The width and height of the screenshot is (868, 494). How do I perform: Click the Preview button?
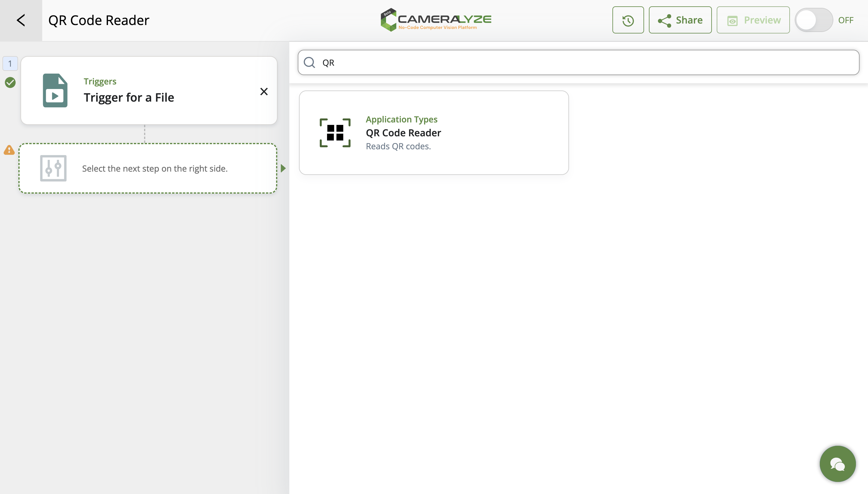click(x=753, y=21)
